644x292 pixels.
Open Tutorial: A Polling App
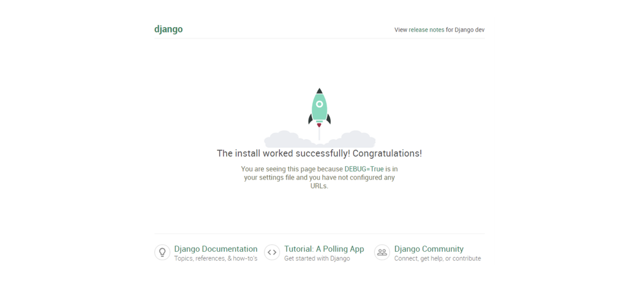(x=324, y=249)
